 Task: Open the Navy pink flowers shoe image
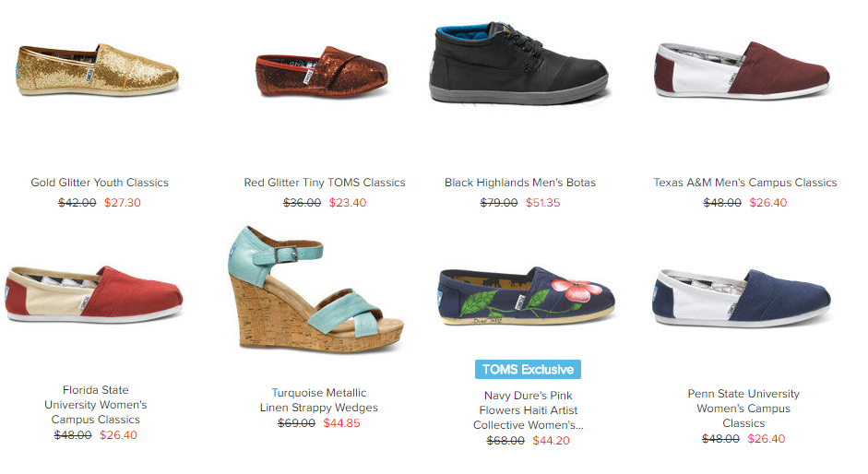527,296
